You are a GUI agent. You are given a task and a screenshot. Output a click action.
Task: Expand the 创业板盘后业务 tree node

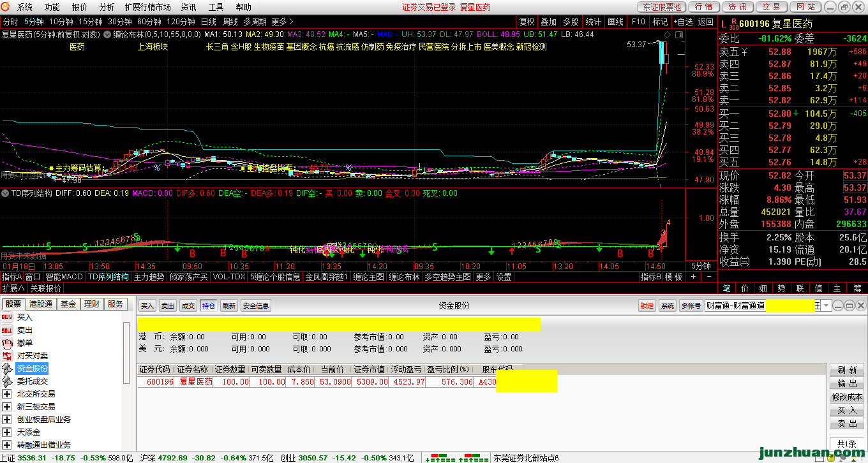(x=8, y=419)
